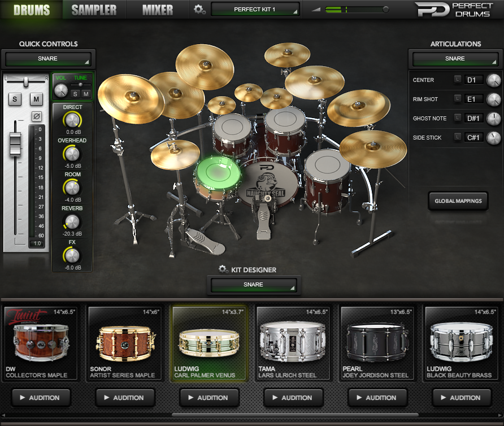
Task: Audition the Pearl Joey Jordison Steel snare
Action: click(377, 398)
